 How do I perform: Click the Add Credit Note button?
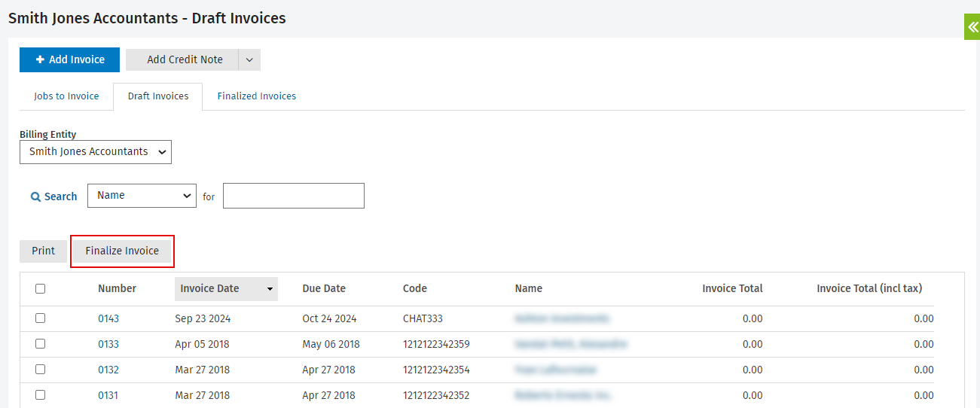[x=182, y=59]
